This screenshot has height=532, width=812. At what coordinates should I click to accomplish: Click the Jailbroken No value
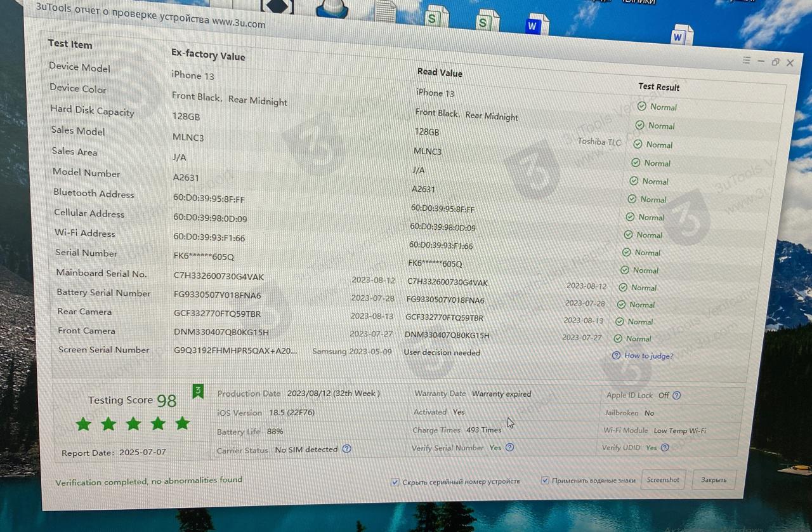click(650, 413)
